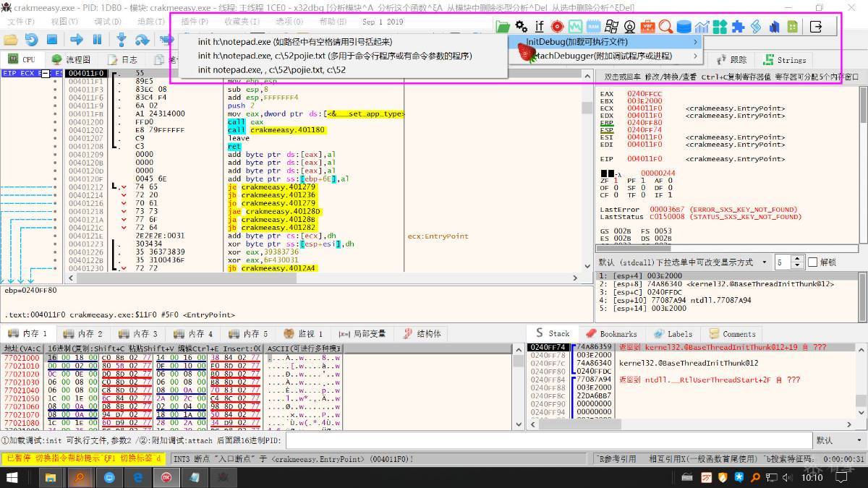Open the 局部变量 tab
Image resolution: width=868 pixels, height=488 pixels.
click(361, 333)
